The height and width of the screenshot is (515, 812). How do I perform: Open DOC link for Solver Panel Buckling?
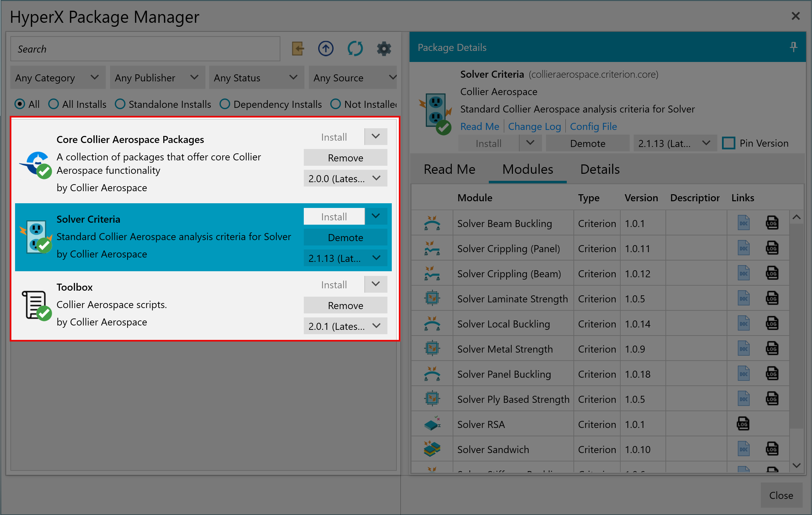743,374
